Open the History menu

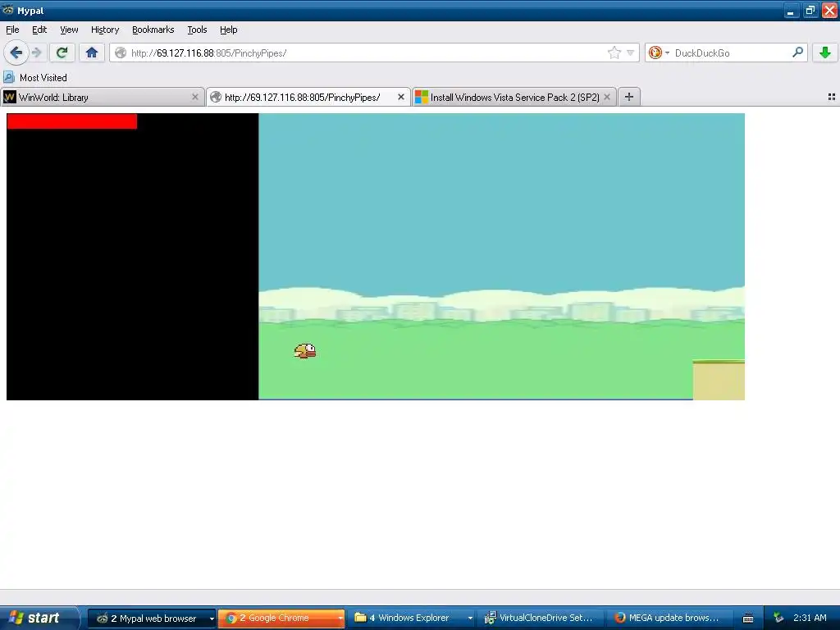[x=104, y=30]
